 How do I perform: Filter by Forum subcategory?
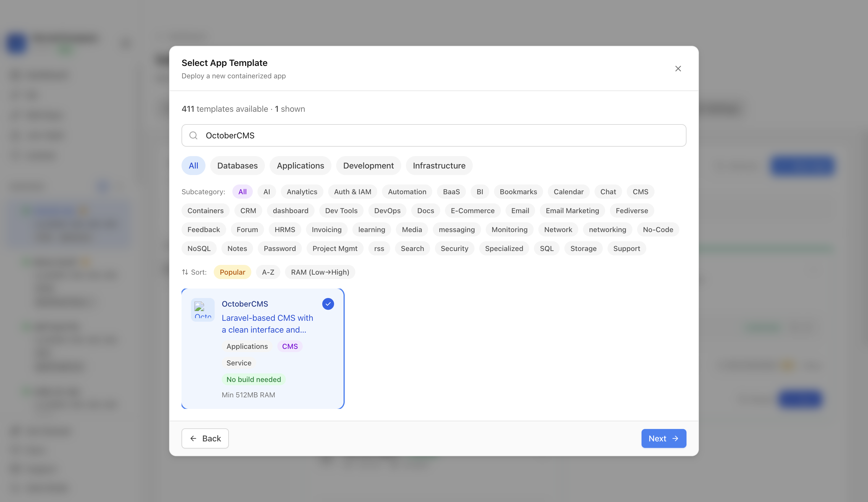247,229
